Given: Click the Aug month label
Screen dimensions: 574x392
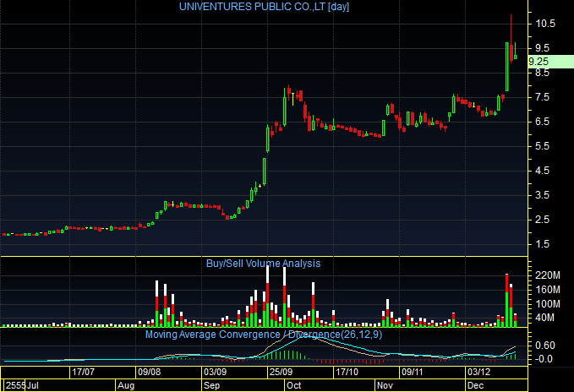Looking at the screenshot, I should tap(126, 385).
